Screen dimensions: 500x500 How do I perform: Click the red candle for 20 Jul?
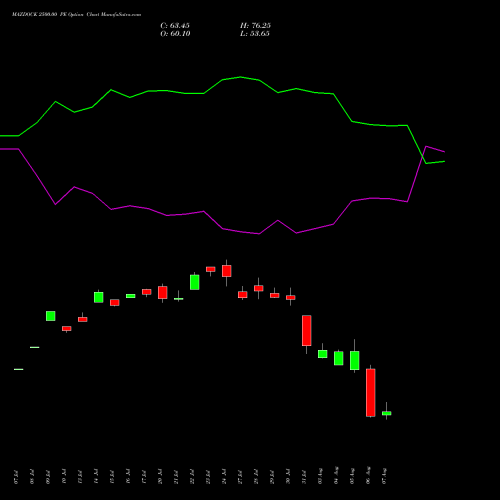pos(163,292)
